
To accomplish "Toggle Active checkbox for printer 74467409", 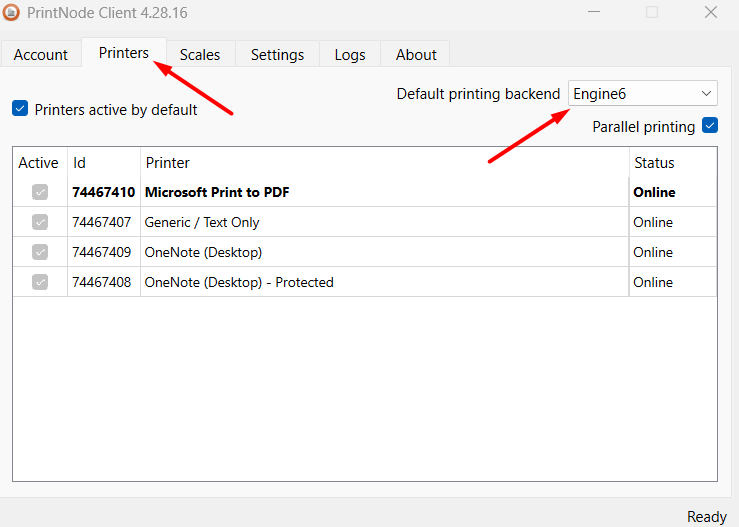I will point(40,252).
